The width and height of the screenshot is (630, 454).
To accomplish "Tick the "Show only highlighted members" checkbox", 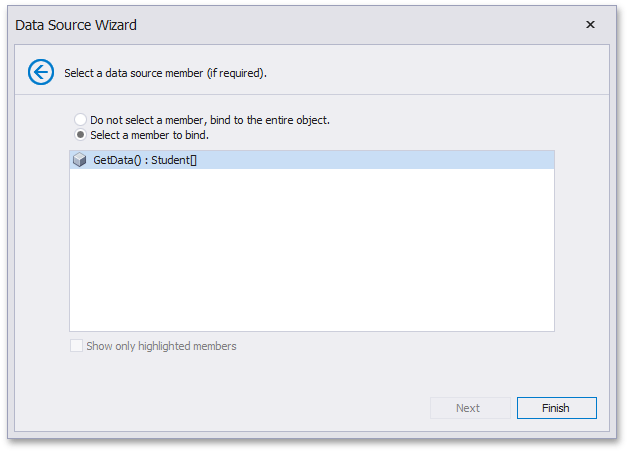I will click(77, 346).
